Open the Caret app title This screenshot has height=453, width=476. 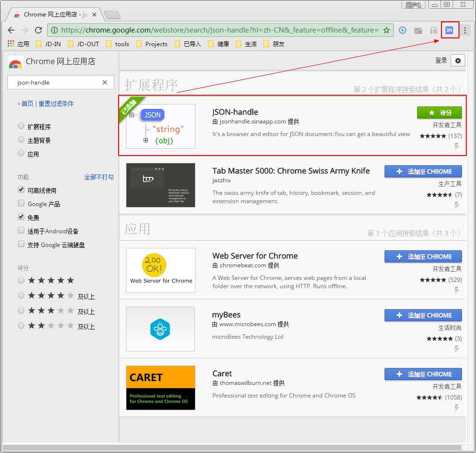(x=222, y=373)
